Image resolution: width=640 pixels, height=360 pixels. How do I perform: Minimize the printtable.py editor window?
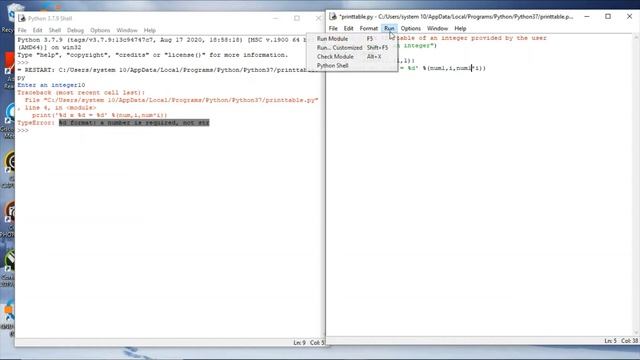click(x=587, y=16)
